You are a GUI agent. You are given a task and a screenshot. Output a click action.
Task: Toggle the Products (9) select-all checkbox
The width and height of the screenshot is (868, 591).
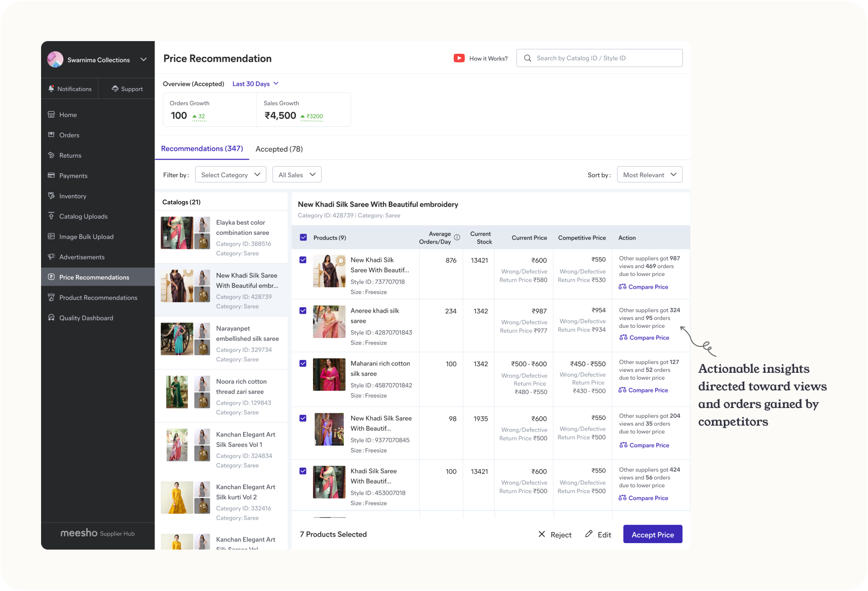coord(303,237)
